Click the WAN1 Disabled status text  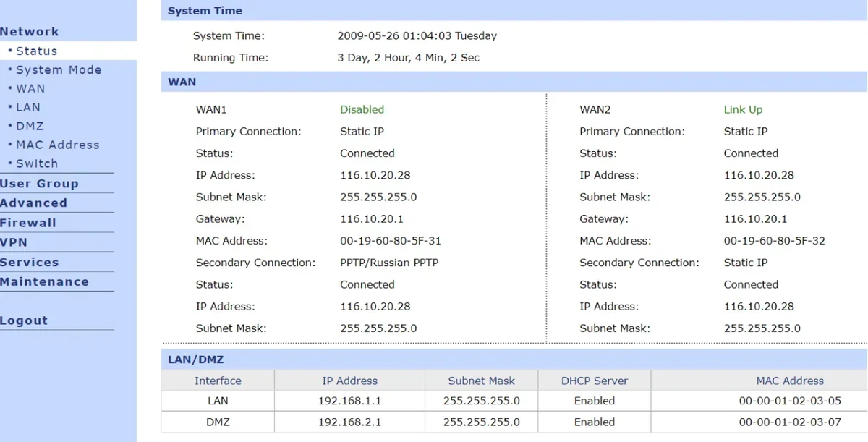362,110
